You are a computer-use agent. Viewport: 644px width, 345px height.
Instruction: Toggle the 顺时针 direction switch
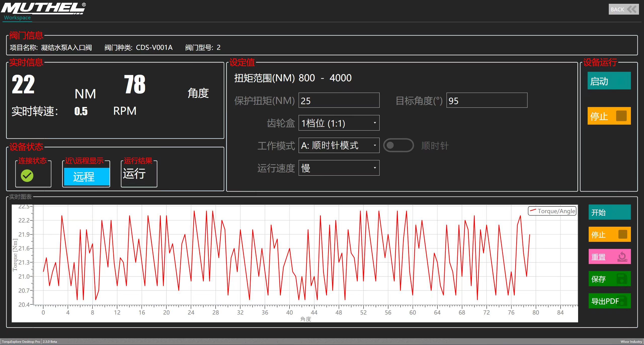398,145
